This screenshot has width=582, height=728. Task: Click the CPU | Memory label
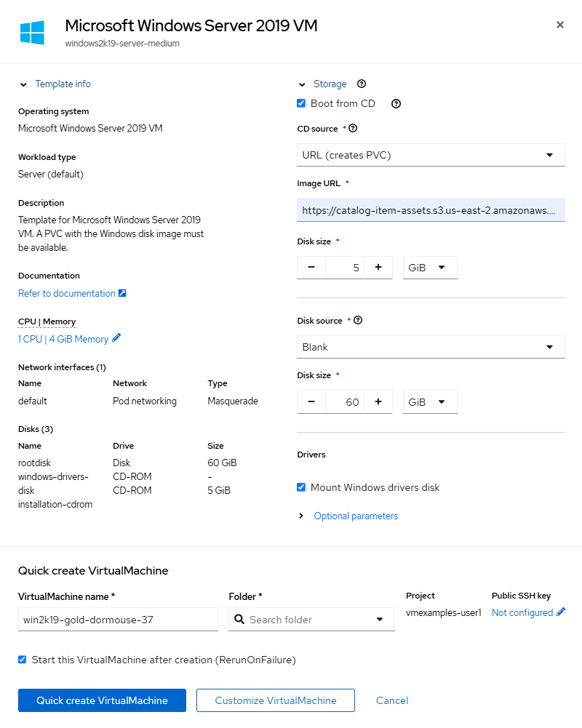47,321
